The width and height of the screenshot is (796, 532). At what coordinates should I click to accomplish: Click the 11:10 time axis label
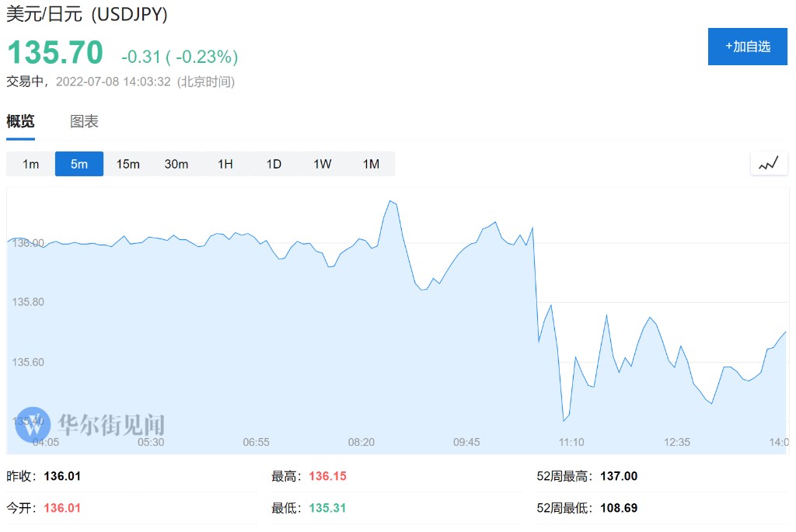[x=571, y=442]
